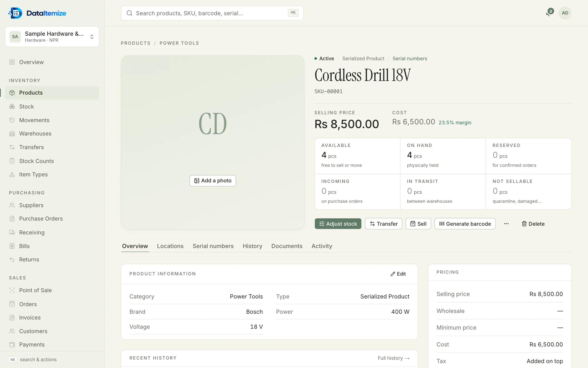
Task: Select the Overview tab below the product
Action: point(135,246)
